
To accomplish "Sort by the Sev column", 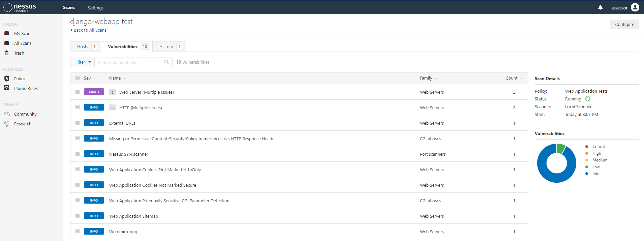I will point(89,78).
